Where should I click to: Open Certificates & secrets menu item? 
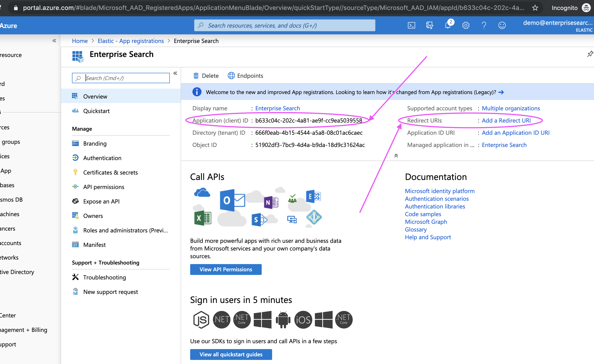coord(110,172)
